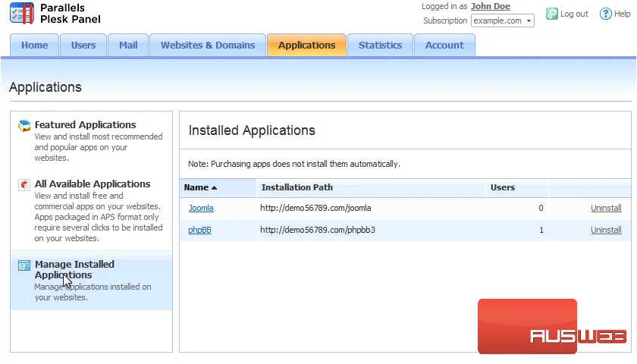Click the Help question mark icon
This screenshot has height=364, width=637.
(605, 14)
